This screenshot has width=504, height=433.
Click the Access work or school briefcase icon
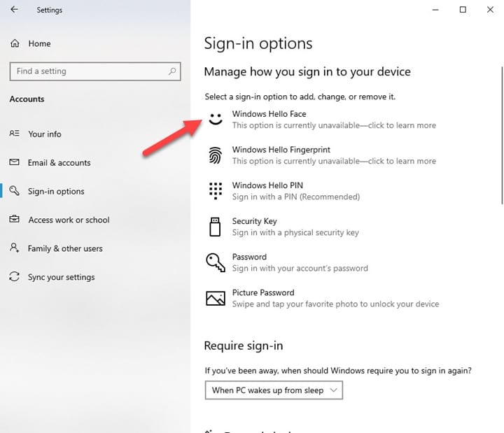click(14, 220)
